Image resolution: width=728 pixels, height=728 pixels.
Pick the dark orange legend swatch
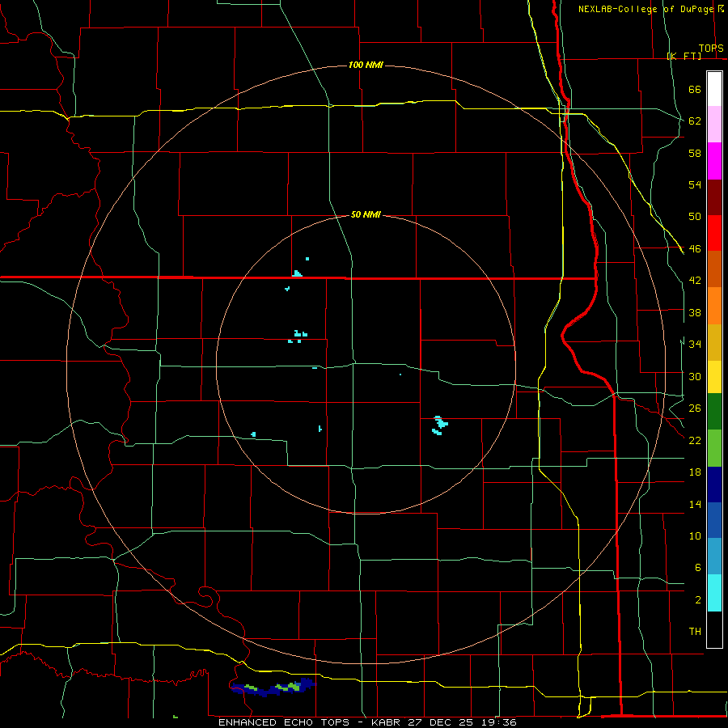click(714, 269)
